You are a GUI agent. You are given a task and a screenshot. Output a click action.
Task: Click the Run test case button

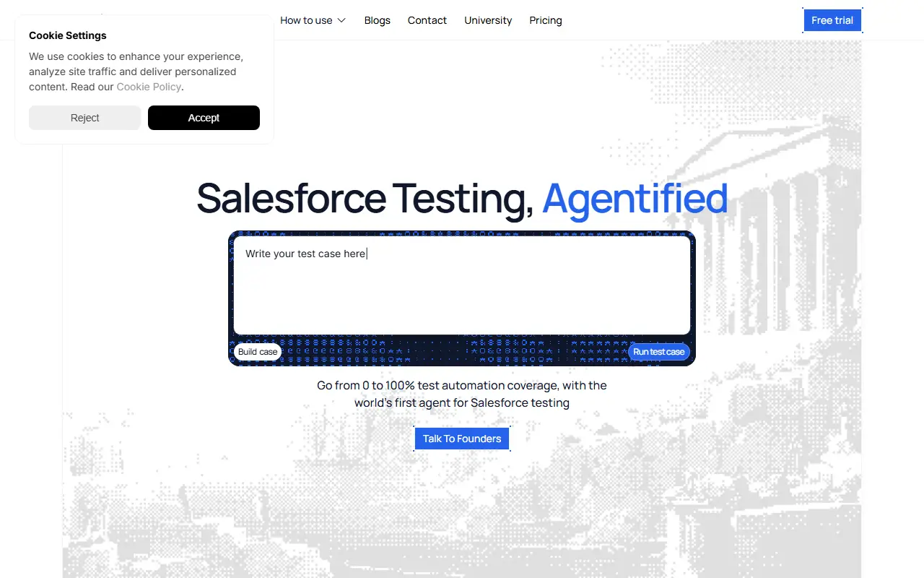point(658,352)
